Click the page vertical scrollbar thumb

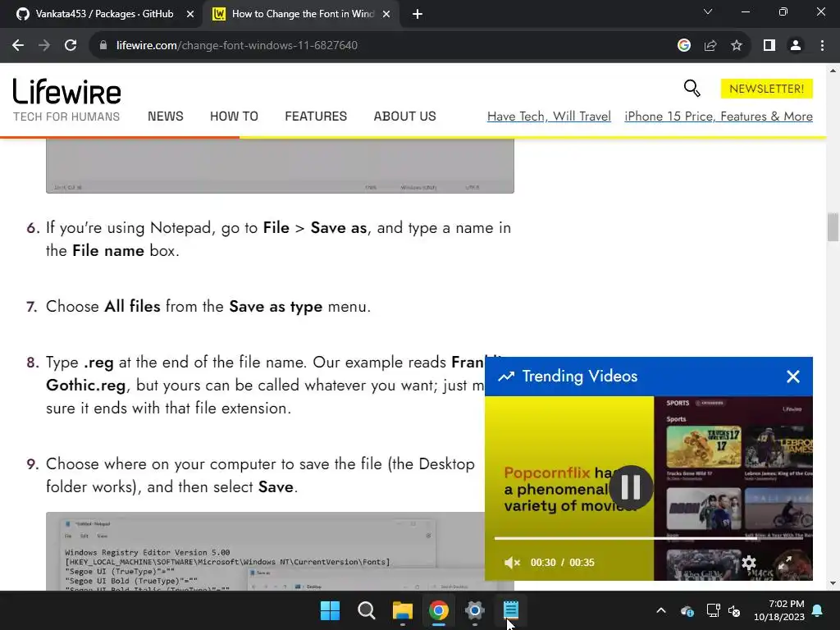tap(833, 227)
